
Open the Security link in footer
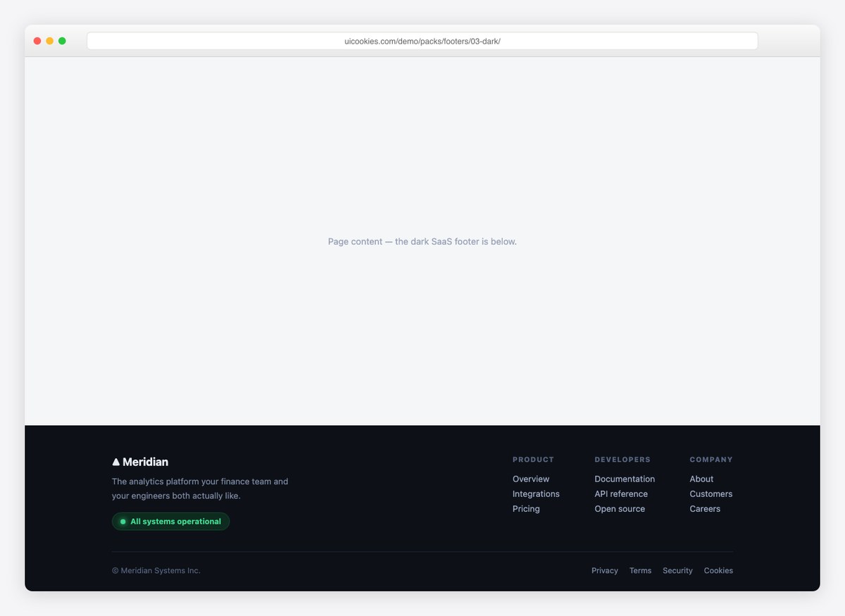point(677,570)
